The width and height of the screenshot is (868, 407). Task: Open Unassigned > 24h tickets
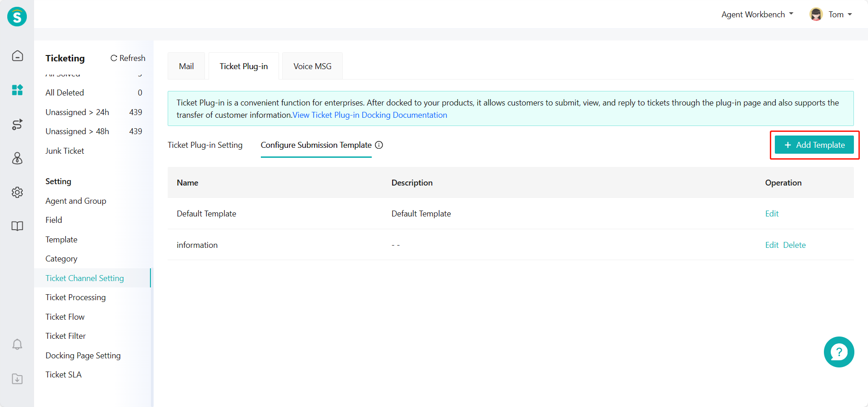pos(94,112)
